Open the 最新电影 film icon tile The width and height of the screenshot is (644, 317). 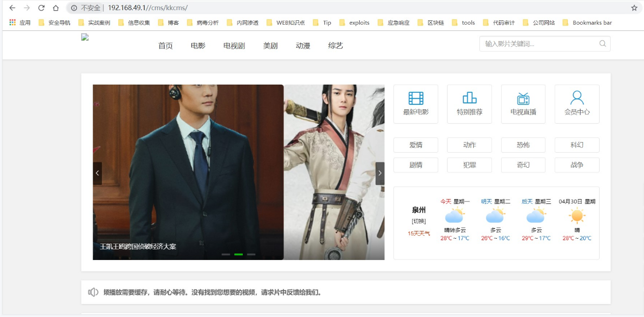tap(416, 104)
